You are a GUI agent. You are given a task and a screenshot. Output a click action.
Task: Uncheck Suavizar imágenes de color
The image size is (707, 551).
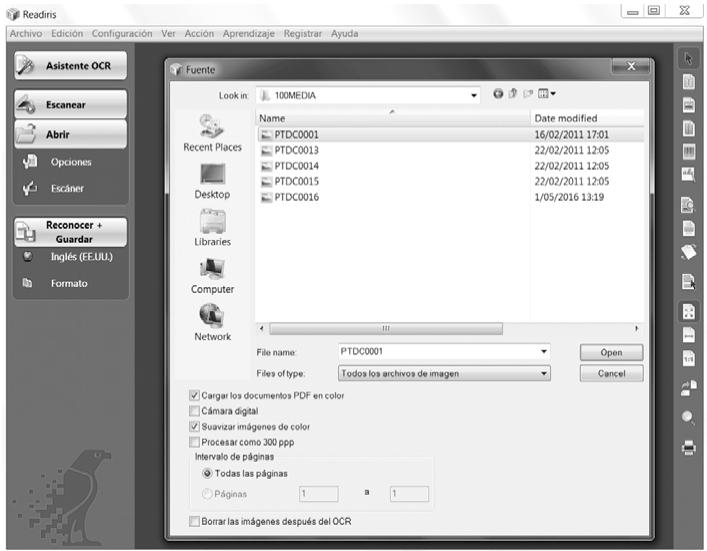[x=194, y=427]
